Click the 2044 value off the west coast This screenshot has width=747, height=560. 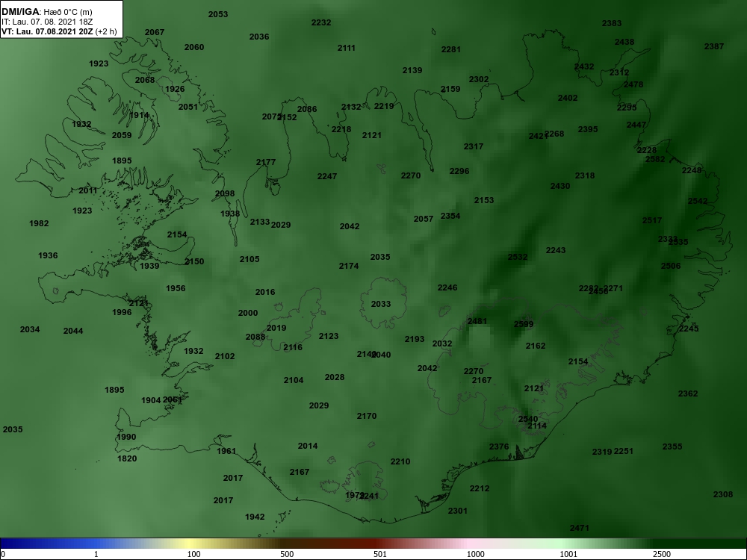[73, 331]
